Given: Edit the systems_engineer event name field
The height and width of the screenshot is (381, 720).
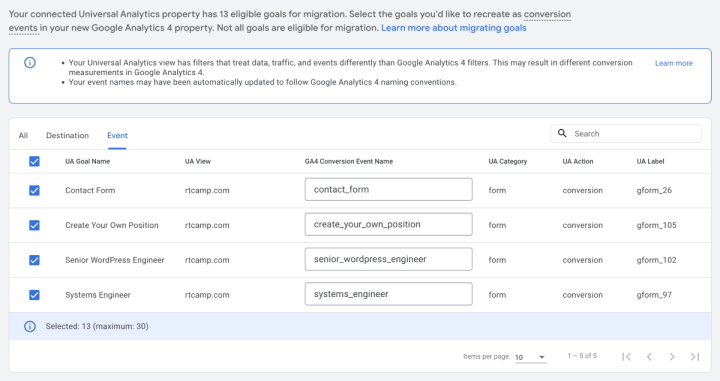Looking at the screenshot, I should 388,294.
